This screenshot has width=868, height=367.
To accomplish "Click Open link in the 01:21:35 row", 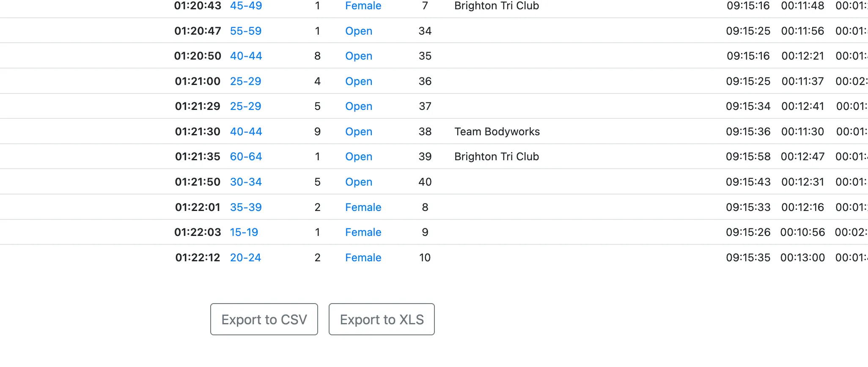I will click(359, 156).
